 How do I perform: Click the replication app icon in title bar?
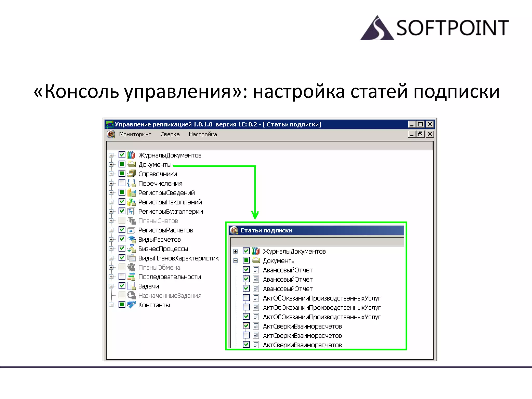coord(110,124)
